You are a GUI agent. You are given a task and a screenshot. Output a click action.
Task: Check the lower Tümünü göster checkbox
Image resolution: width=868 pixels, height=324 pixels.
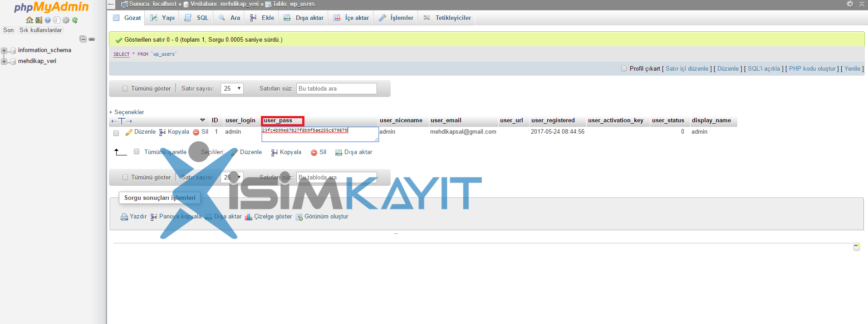click(125, 178)
